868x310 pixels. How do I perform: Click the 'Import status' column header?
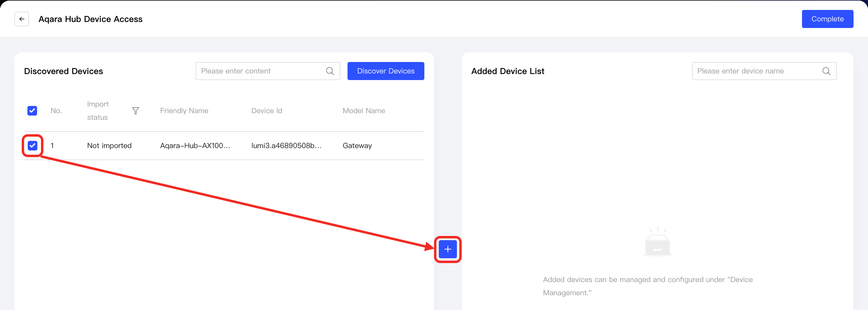[98, 111]
